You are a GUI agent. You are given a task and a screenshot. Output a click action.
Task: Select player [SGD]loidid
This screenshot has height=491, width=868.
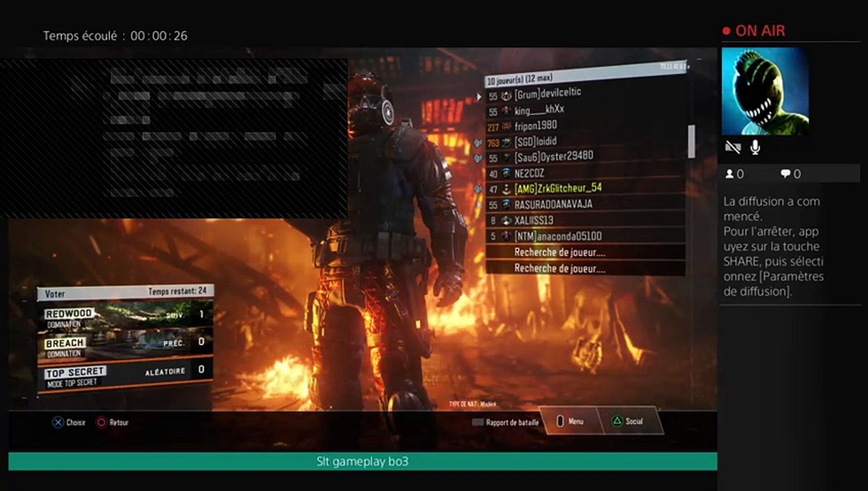(x=585, y=142)
